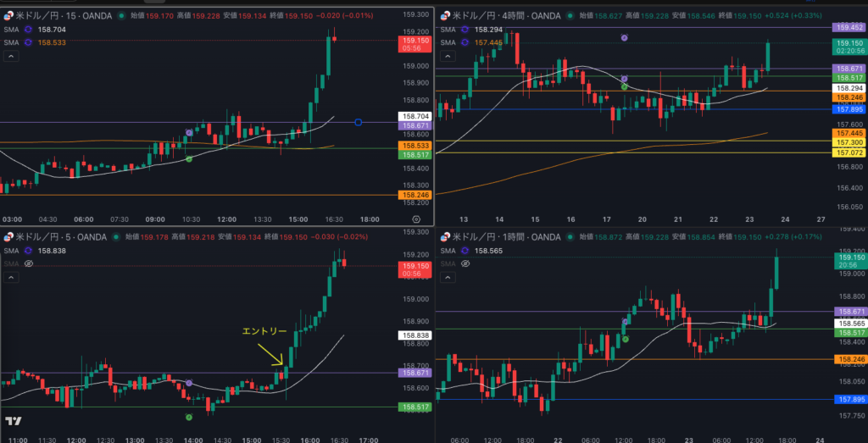Click the green event marker below the 5-minute candles
This screenshot has width=868, height=443.
[189, 417]
